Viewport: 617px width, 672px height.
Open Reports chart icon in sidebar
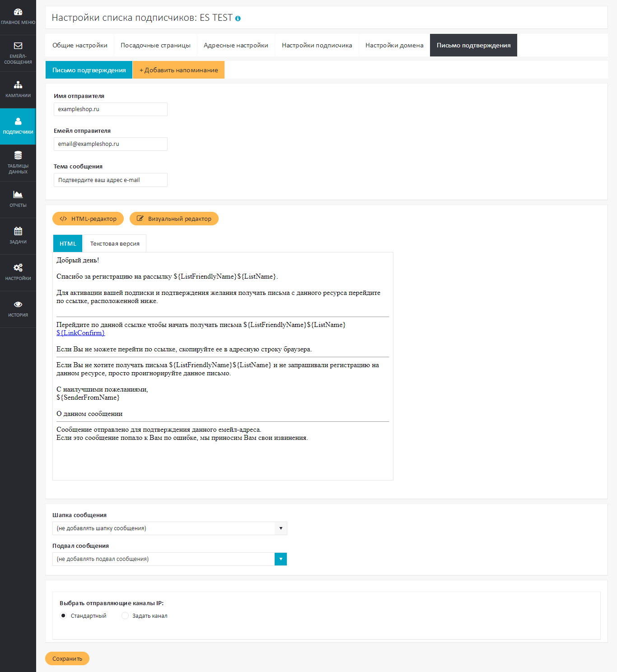tap(18, 195)
